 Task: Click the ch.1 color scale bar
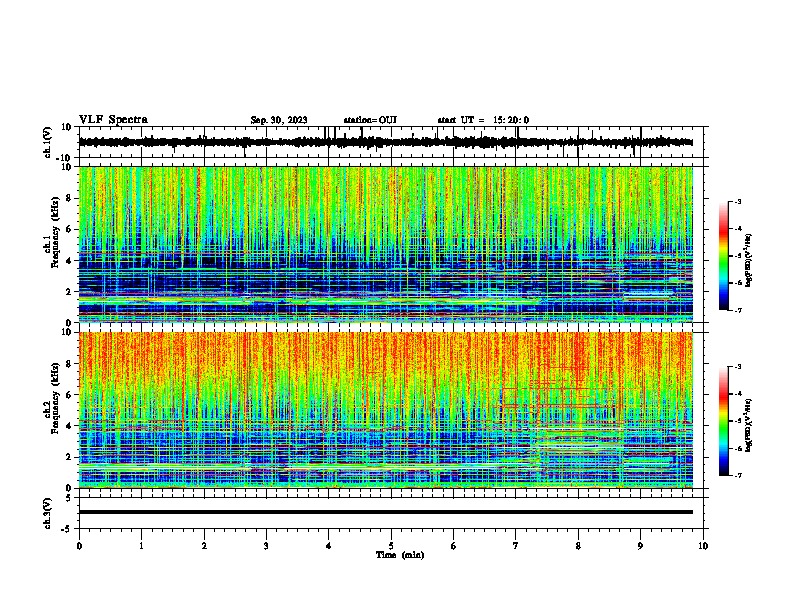tap(724, 256)
